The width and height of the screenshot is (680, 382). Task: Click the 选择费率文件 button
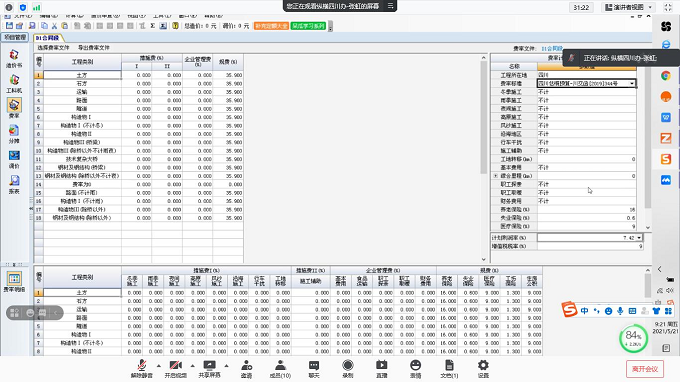coord(53,48)
